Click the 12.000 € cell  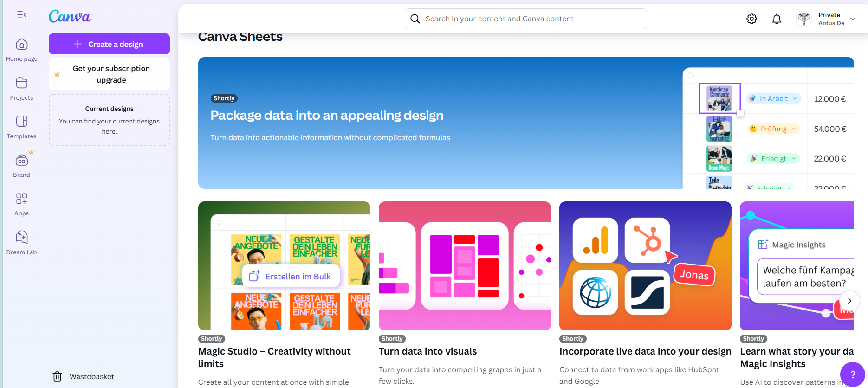pos(830,99)
